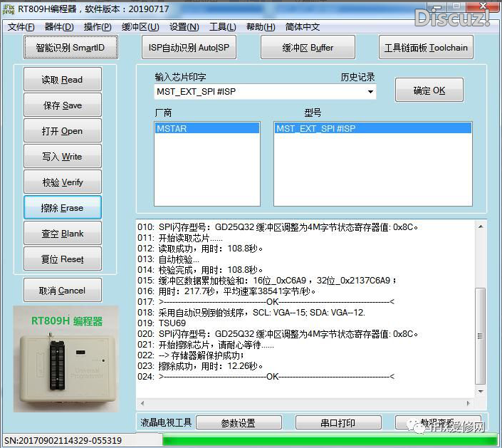Viewport: 502px width, 448px height.
Task: Open the 缓冲区 Buffer panel button
Action: pos(308,48)
